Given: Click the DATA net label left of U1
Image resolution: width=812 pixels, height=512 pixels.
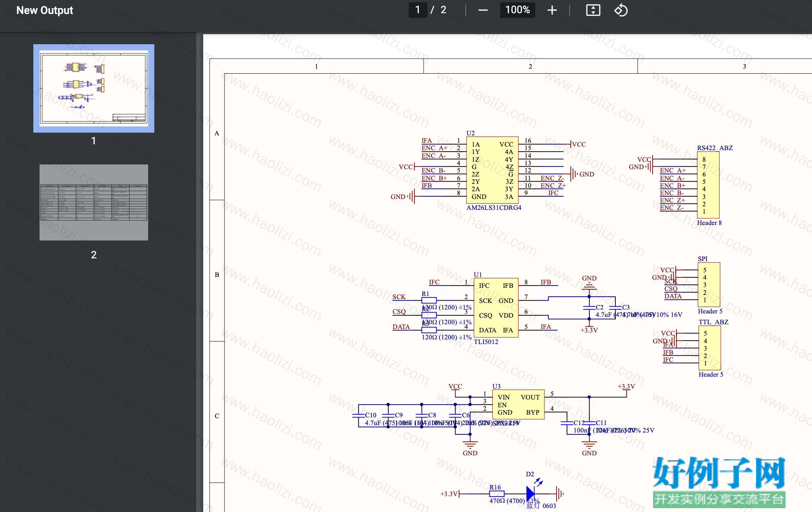Looking at the screenshot, I should tap(401, 327).
